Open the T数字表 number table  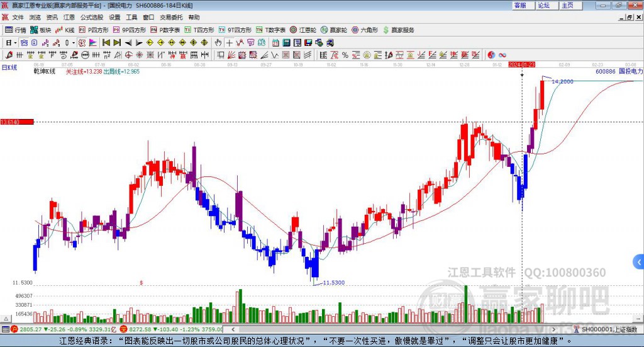click(x=270, y=30)
